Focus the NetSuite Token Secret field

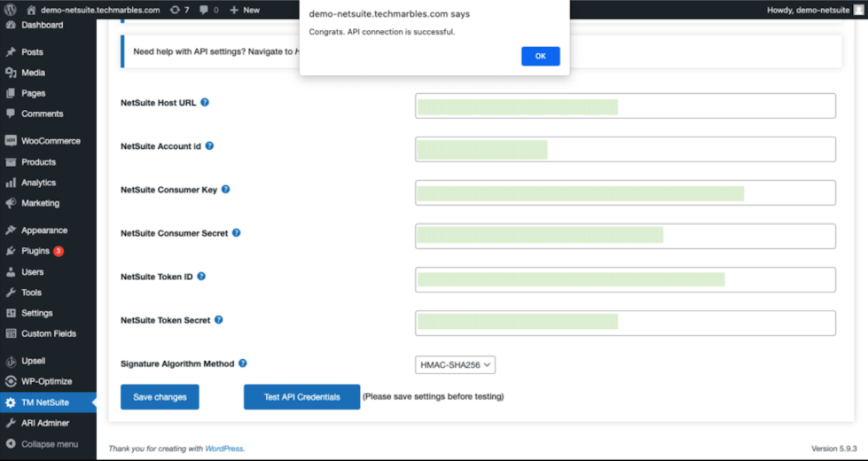click(626, 324)
